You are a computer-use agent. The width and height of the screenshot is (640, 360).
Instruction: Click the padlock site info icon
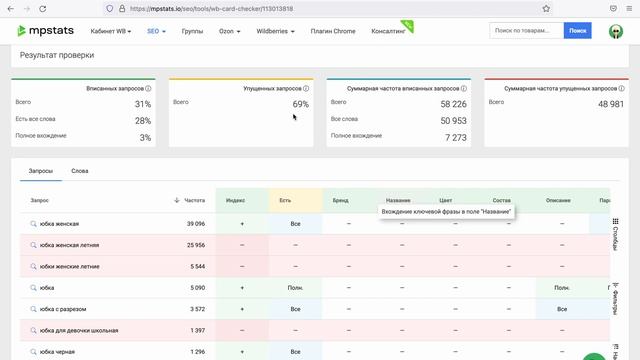pos(122,9)
